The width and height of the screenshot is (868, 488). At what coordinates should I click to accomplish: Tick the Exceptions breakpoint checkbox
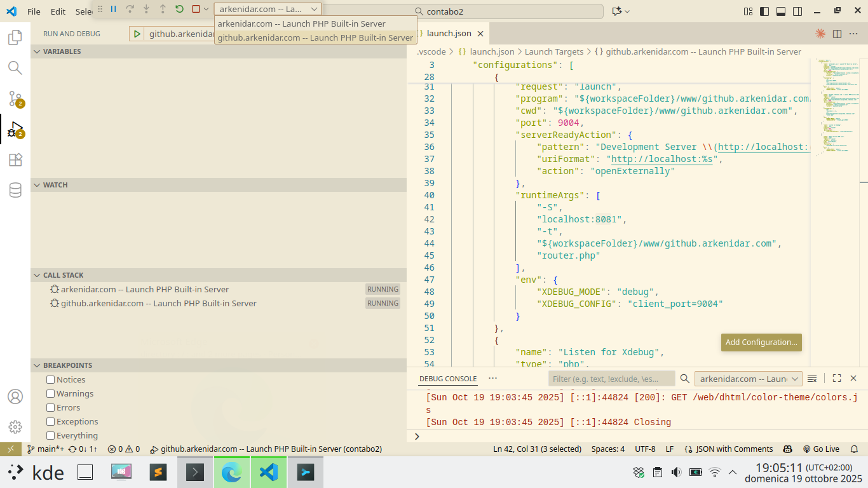[x=51, y=422]
